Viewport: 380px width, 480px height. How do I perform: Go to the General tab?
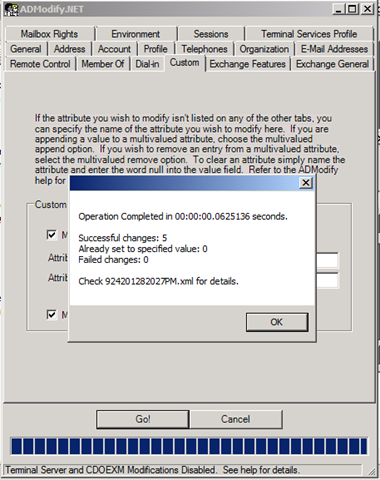[x=26, y=49]
